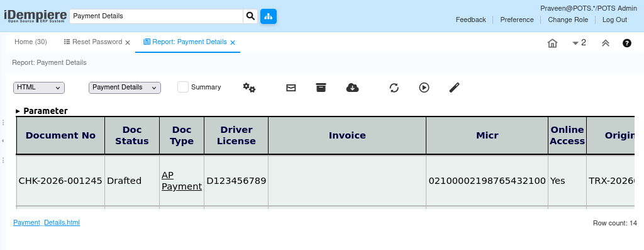Screen dimensions: 644x250
Task: Click the Invoice column header
Action: click(x=347, y=135)
